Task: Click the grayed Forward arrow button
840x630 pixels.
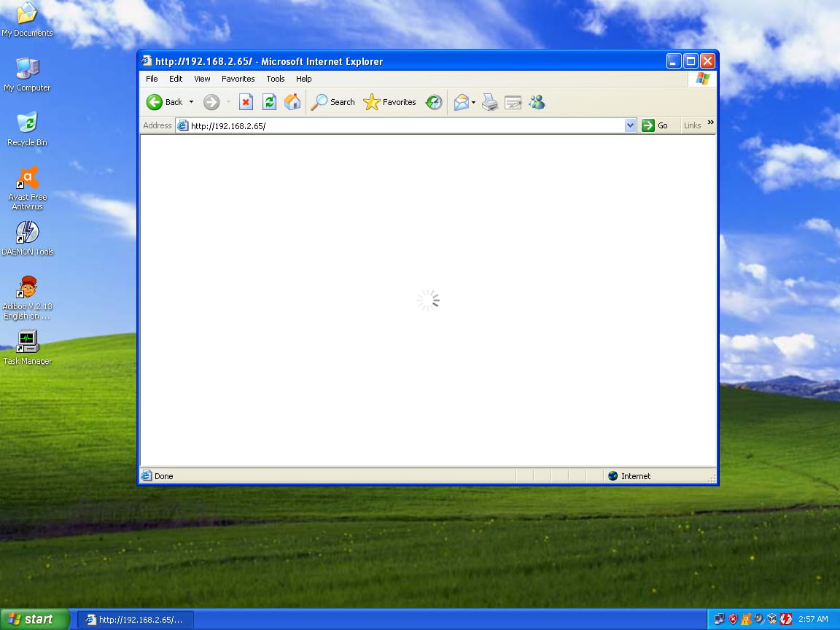Action: point(211,102)
